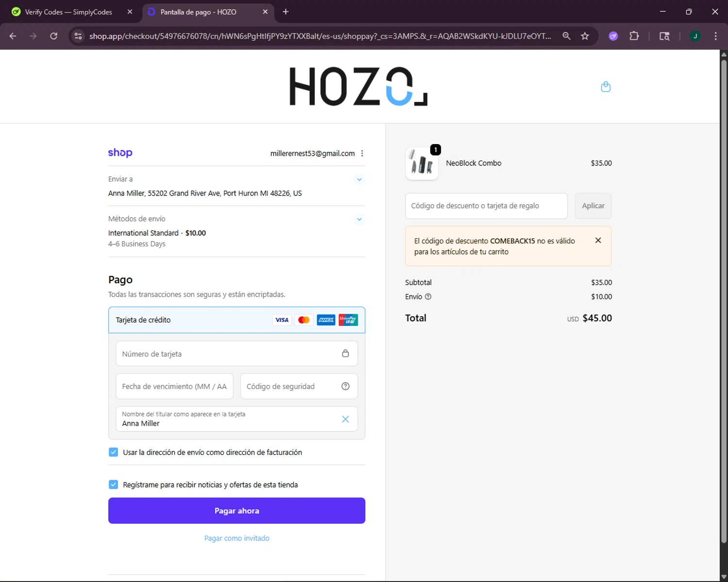Expand the Enviar a address section
Image resolution: width=728 pixels, height=582 pixels.
(x=359, y=179)
